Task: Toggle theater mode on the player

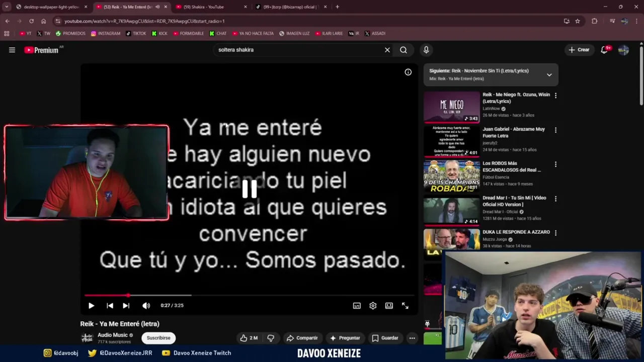Action: [x=389, y=306]
